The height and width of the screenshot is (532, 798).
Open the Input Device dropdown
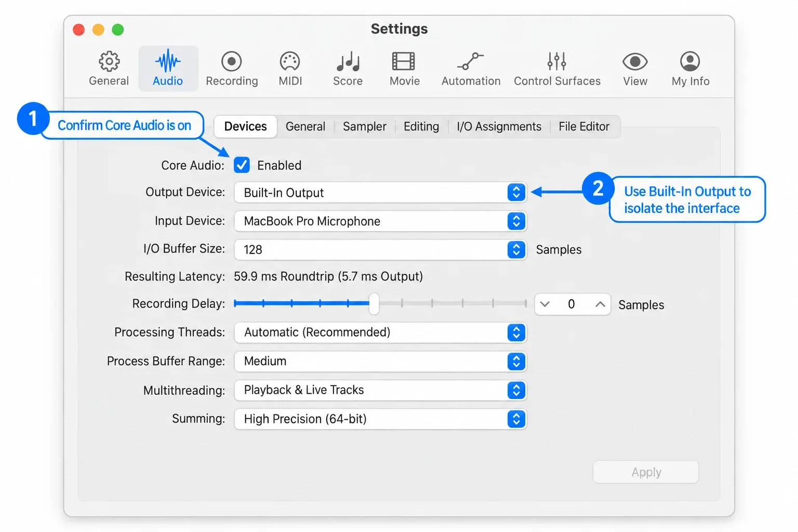tap(380, 221)
